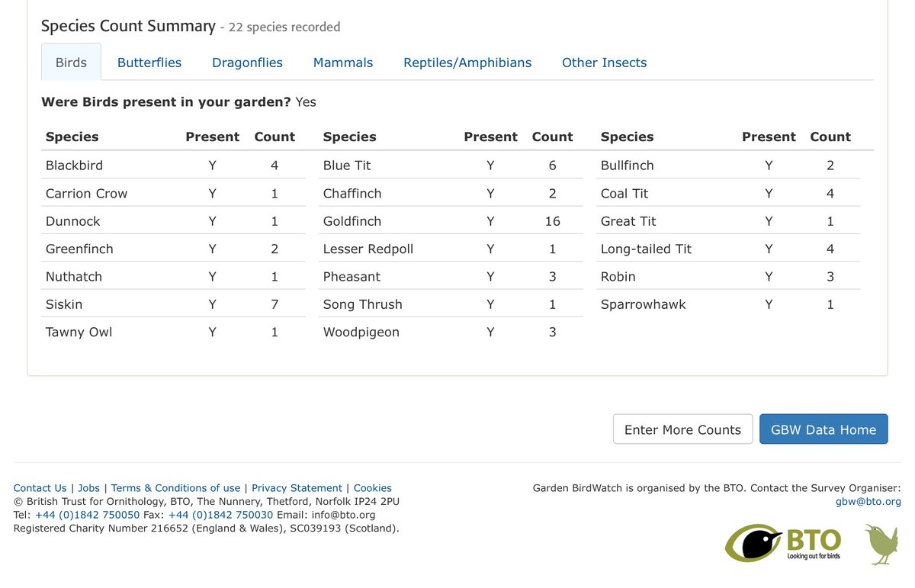Viewport: 915px width, 588px height.
Task: Select the Dunnock species name
Action: [73, 221]
